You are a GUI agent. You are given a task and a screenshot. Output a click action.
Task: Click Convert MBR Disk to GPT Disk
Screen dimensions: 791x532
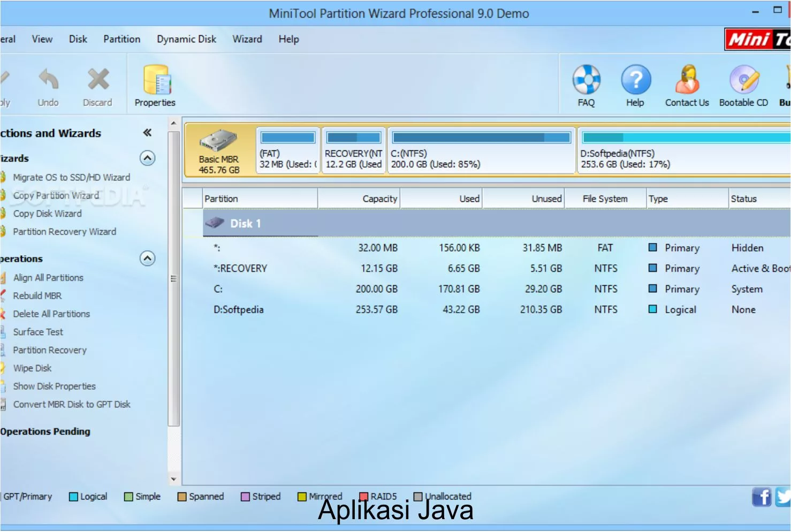(x=72, y=405)
